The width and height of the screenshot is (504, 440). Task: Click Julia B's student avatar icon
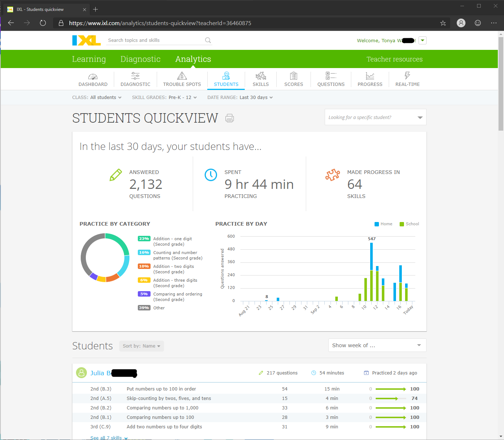coord(81,373)
